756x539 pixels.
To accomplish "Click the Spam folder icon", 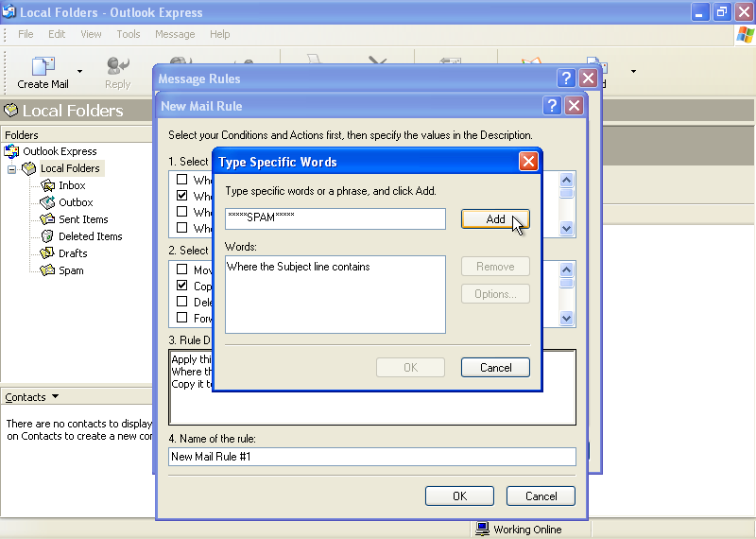I will [47, 270].
